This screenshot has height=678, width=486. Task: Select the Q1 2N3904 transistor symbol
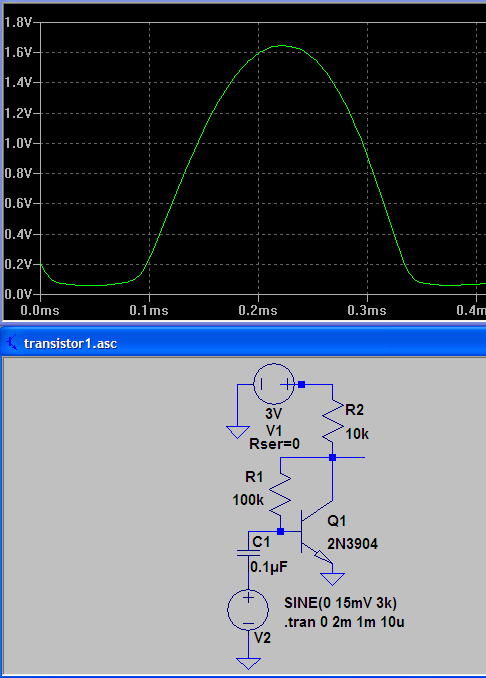[317, 532]
